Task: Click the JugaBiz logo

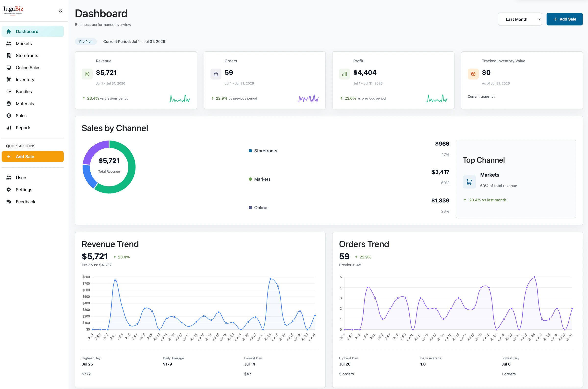Action: (x=13, y=11)
